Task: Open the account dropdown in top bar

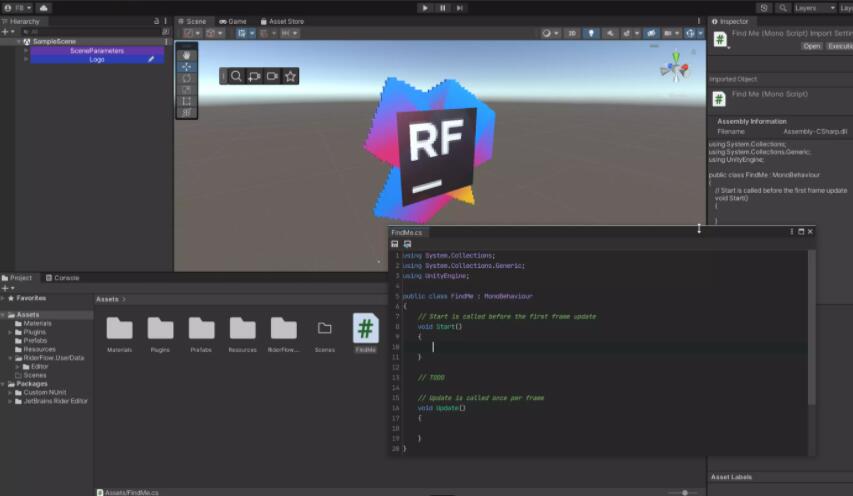Action: click(18, 8)
